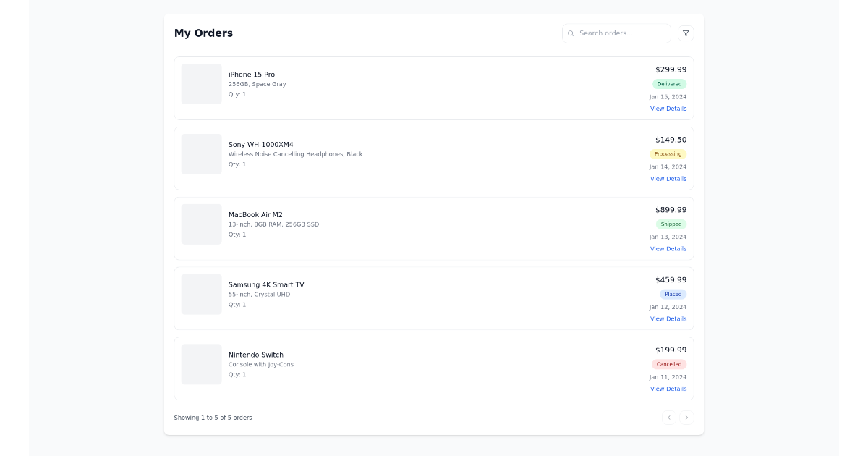This screenshot has width=868, height=456.
Task: Open View Details for iPhone 15 Pro
Action: (x=668, y=109)
